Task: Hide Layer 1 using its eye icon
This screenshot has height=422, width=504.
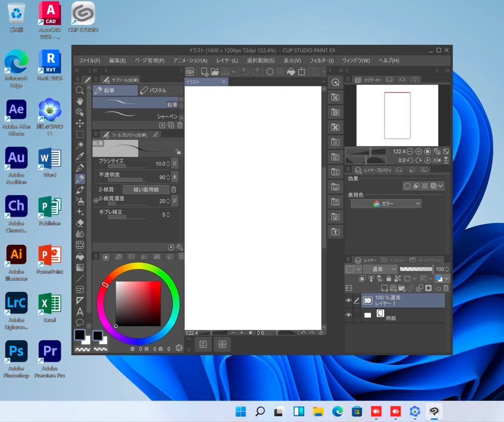Action: [348, 301]
